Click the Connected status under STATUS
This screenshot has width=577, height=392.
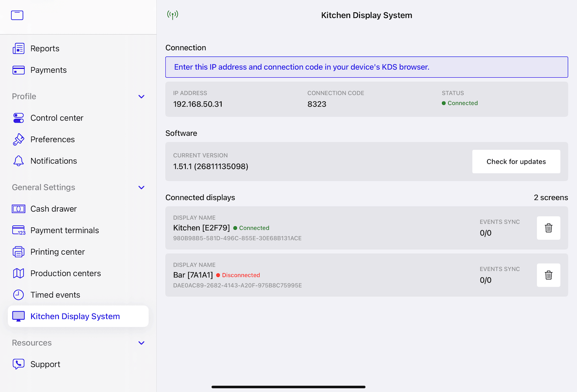click(x=460, y=103)
